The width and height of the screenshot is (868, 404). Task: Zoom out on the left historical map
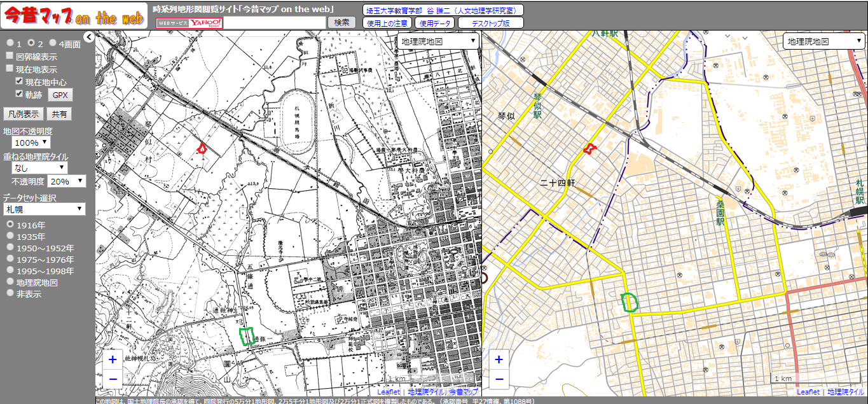[113, 379]
